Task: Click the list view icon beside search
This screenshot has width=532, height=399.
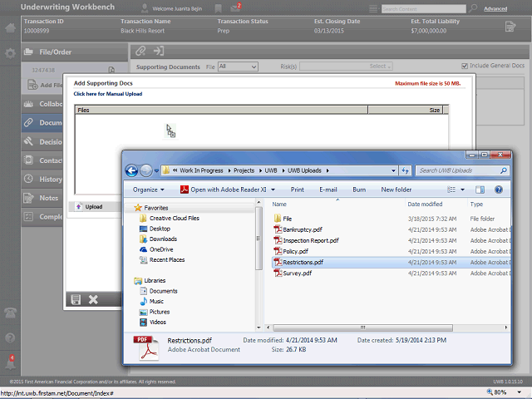Action: pyautogui.click(x=373, y=8)
